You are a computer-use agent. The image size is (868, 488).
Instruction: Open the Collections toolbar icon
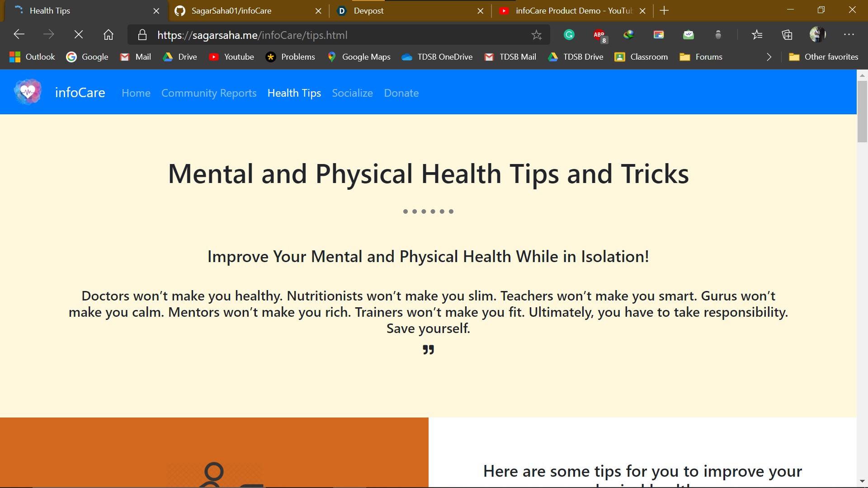(x=787, y=35)
